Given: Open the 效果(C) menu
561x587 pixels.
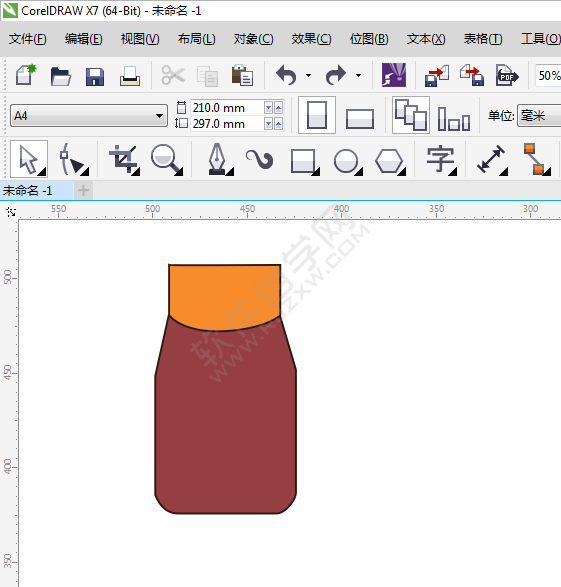Looking at the screenshot, I should [x=311, y=39].
